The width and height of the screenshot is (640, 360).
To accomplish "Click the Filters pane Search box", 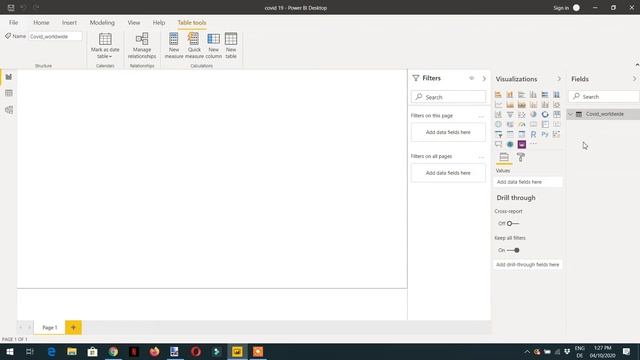I will pyautogui.click(x=449, y=97).
